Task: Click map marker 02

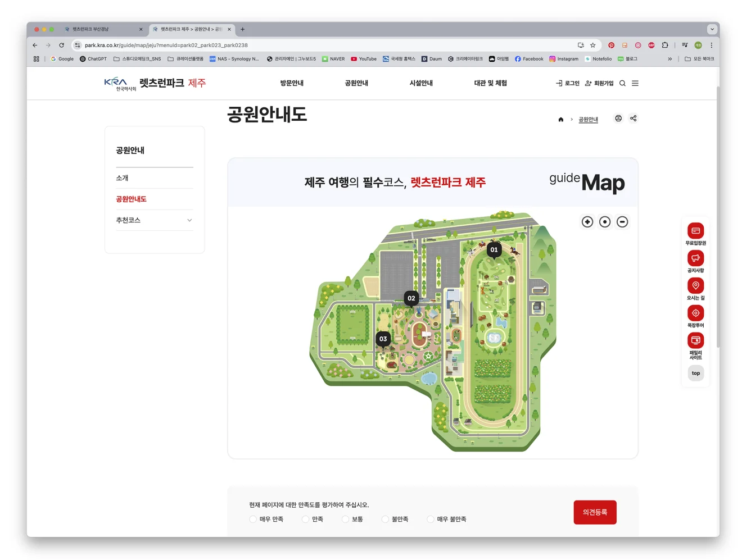Action: click(x=411, y=299)
